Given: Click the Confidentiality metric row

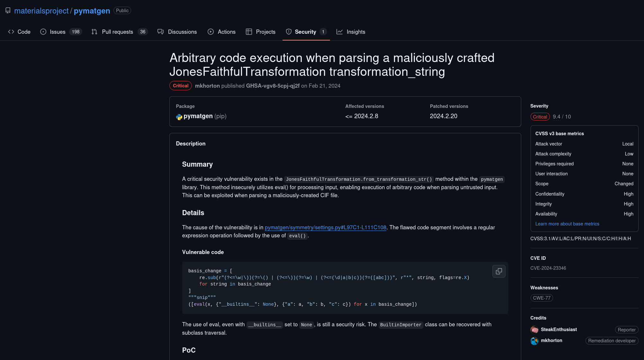Looking at the screenshot, I should click(584, 194).
